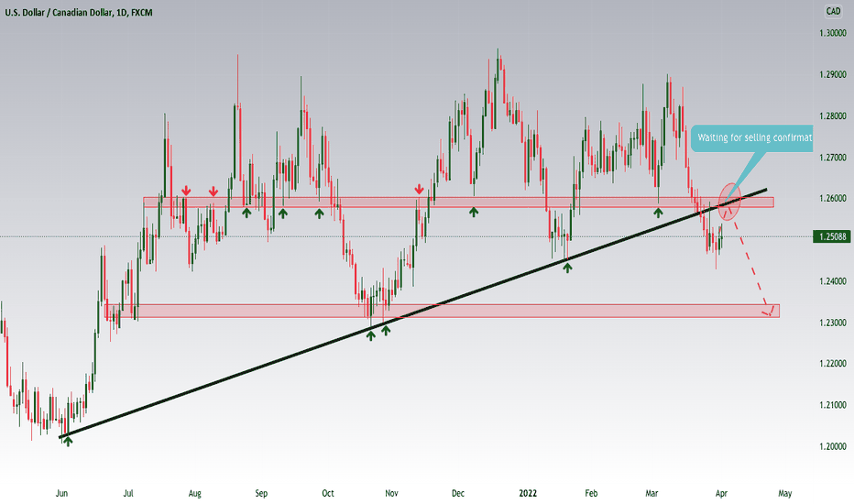Click the Jul label on time axis
The image size is (854, 504).
pyautogui.click(x=128, y=493)
